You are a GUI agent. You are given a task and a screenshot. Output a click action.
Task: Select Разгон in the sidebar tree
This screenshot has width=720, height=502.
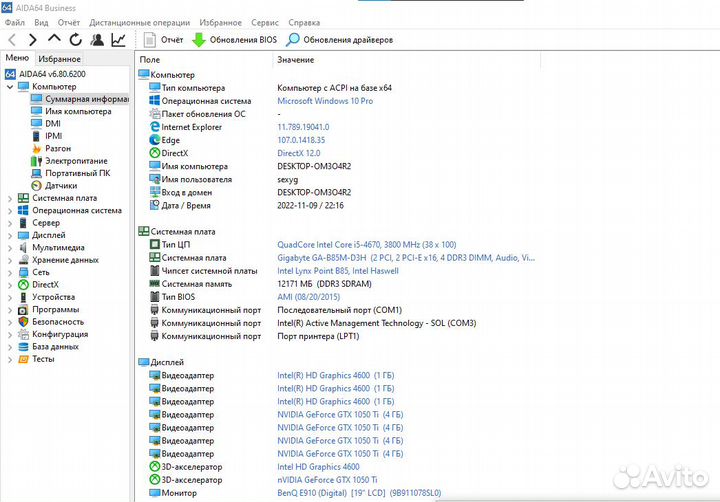point(58,148)
